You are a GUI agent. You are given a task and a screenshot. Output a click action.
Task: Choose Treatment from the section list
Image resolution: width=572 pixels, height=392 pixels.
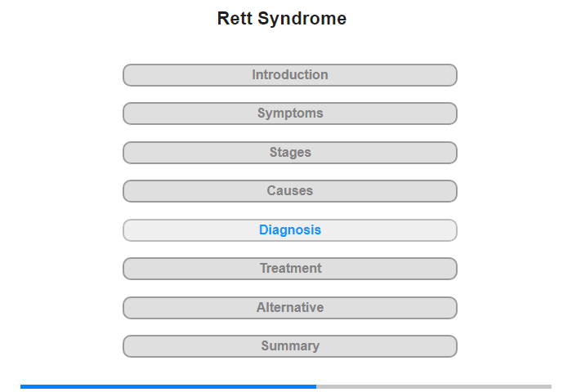291,269
